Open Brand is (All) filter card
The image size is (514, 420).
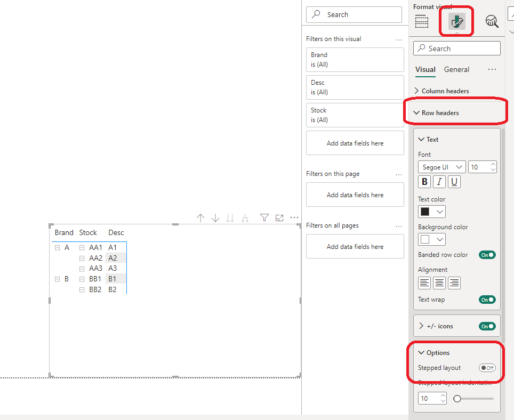coord(355,60)
